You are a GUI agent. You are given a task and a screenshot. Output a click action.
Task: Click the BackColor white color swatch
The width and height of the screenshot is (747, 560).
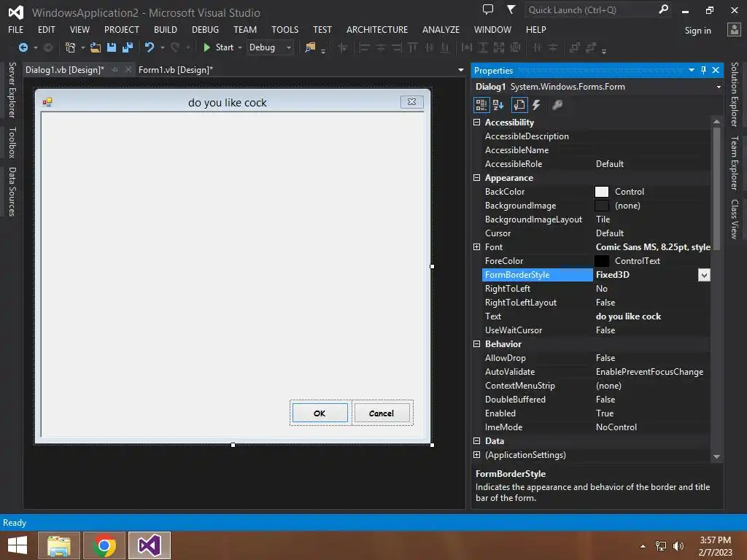602,192
